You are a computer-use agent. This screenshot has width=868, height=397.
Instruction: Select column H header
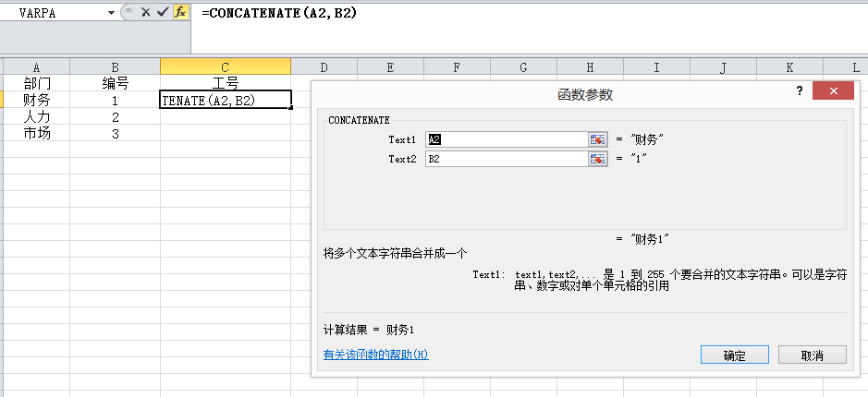pyautogui.click(x=590, y=66)
